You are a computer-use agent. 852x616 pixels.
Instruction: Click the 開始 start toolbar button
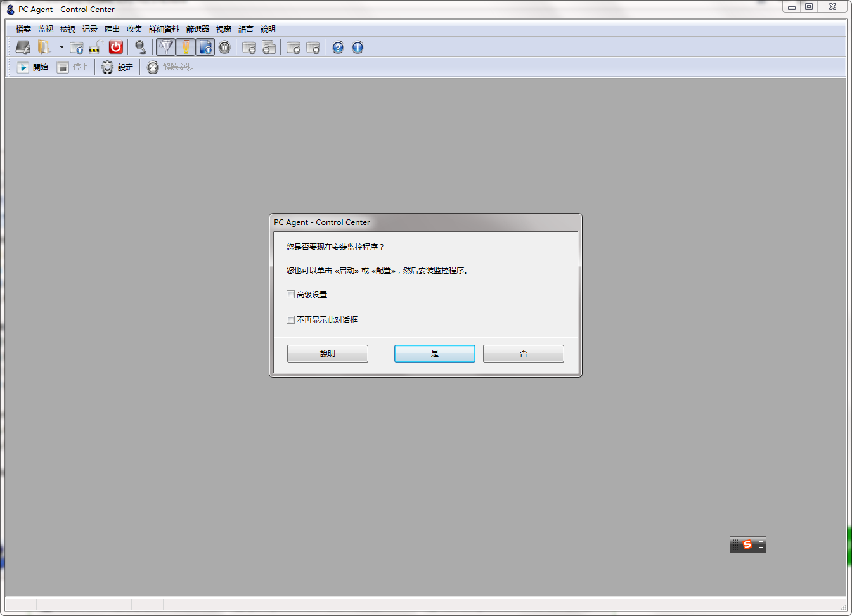click(33, 67)
